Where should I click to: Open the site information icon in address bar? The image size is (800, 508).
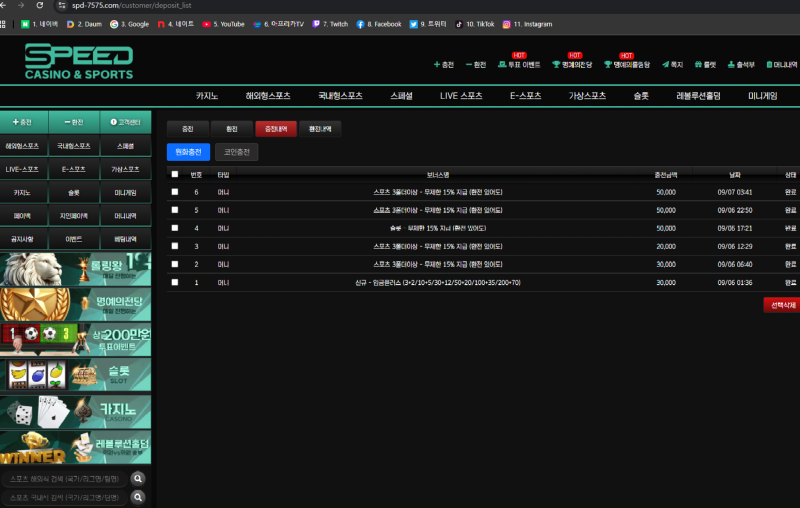[58, 5]
